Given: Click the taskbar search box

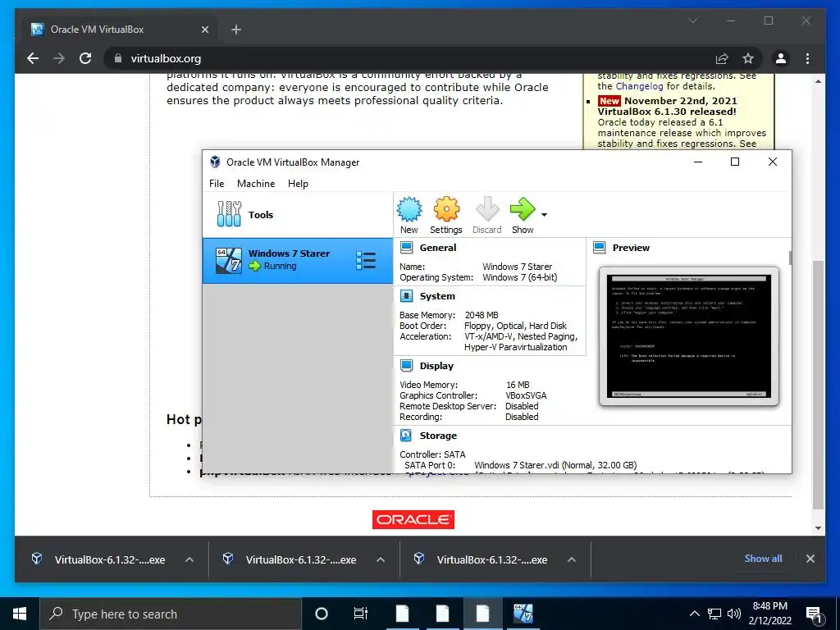Looking at the screenshot, I should click(171, 614).
